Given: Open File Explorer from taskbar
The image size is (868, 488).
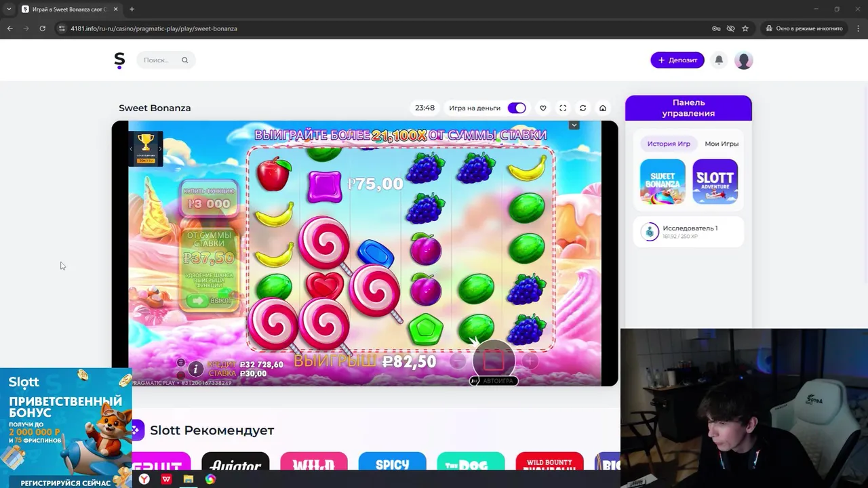Looking at the screenshot, I should (189, 479).
